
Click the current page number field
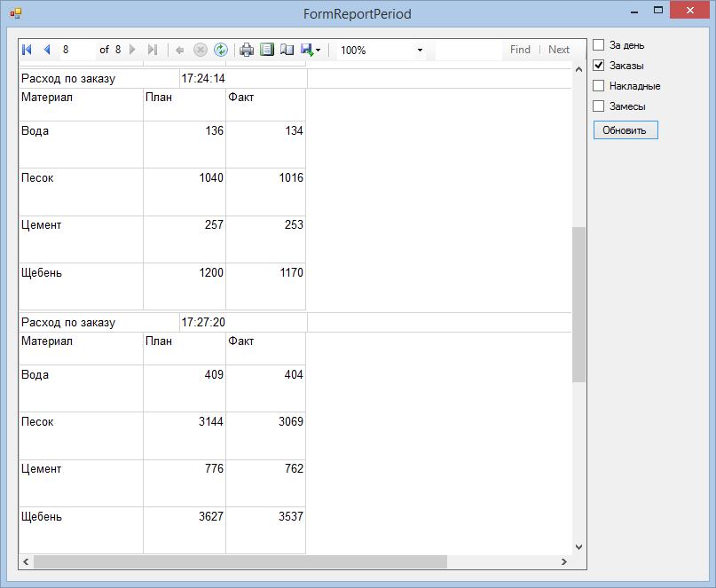point(77,50)
